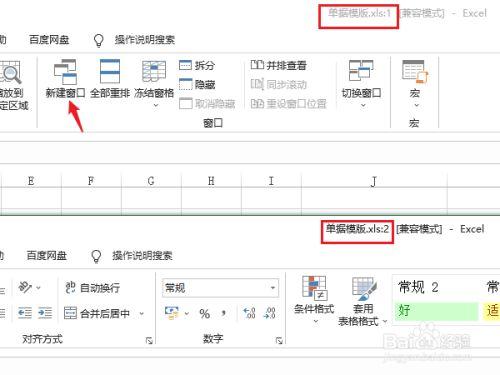Select the 常规 2 cell style
The width and height of the screenshot is (500, 375).
(437, 287)
